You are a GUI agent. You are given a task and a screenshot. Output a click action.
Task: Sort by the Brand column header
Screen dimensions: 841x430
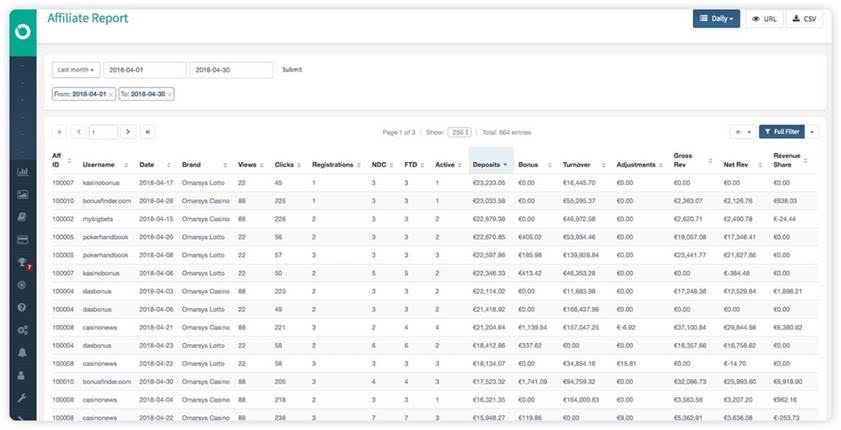(204, 165)
